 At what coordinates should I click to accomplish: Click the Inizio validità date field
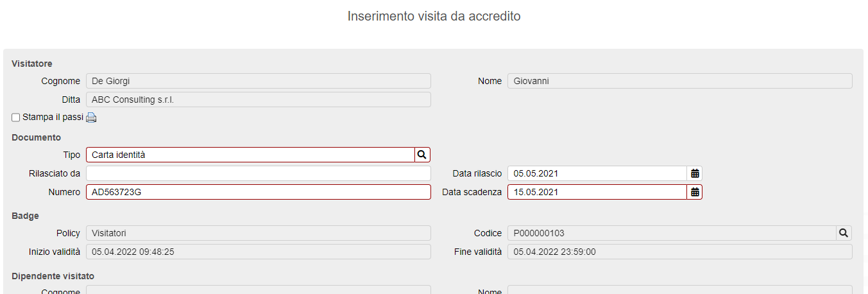[x=259, y=252]
